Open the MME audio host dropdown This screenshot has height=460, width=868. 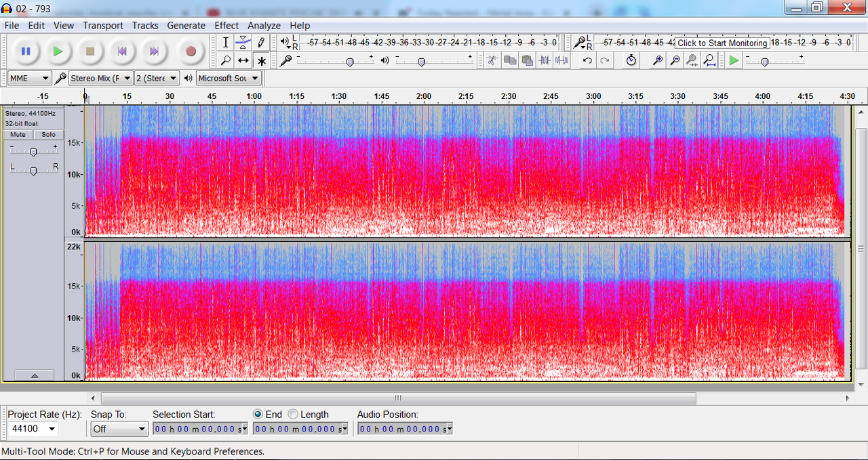click(x=29, y=78)
